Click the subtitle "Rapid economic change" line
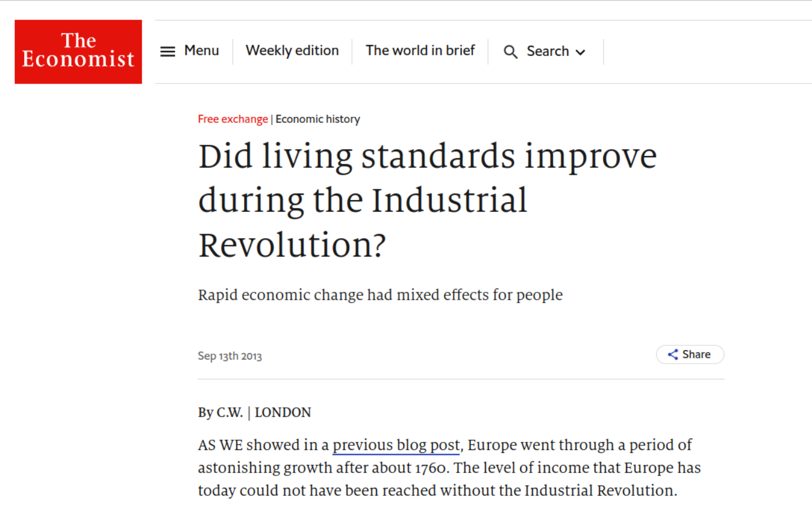This screenshot has height=516, width=812. coord(380,295)
